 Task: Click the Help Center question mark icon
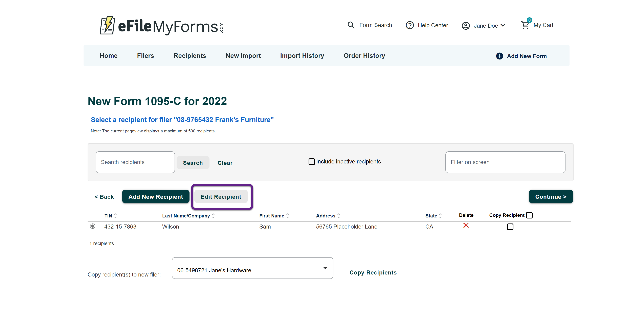coord(410,25)
